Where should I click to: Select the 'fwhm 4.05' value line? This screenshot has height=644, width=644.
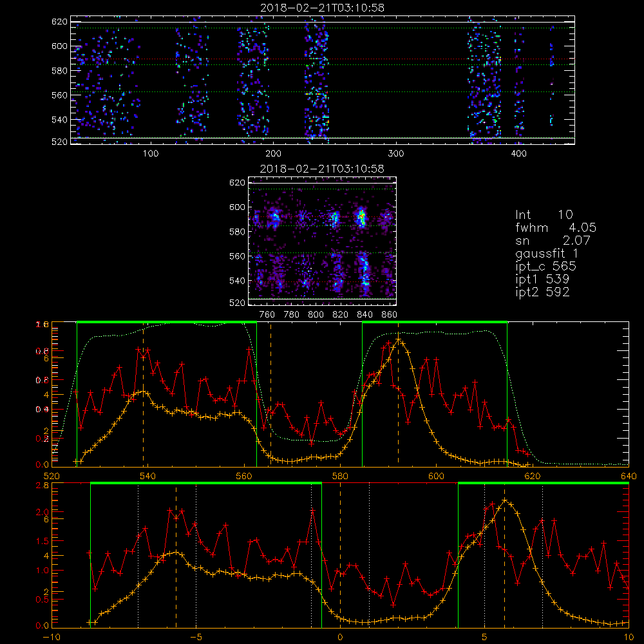[x=556, y=227]
